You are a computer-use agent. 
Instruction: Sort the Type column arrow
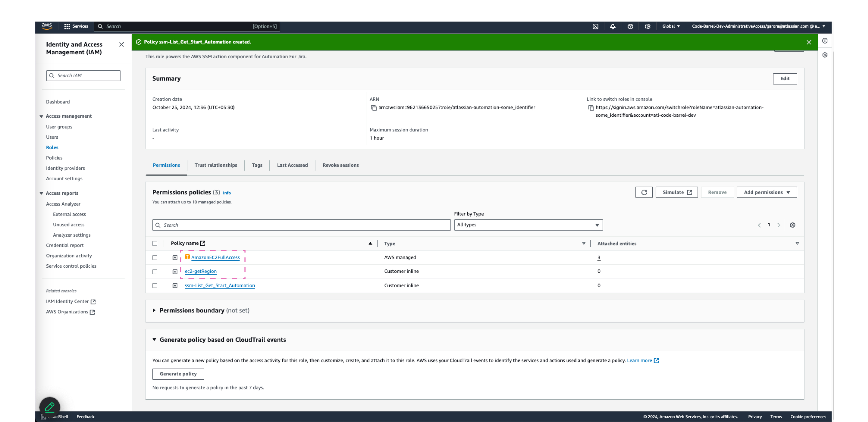pos(584,244)
